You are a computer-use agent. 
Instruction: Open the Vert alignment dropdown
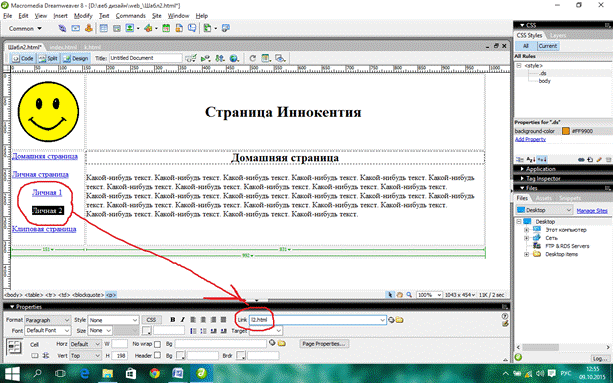(85, 356)
